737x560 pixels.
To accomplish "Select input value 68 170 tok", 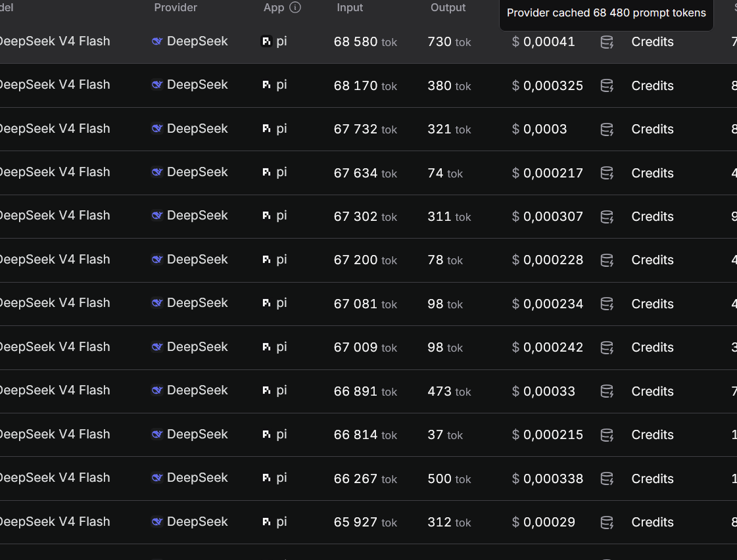I will (x=365, y=85).
